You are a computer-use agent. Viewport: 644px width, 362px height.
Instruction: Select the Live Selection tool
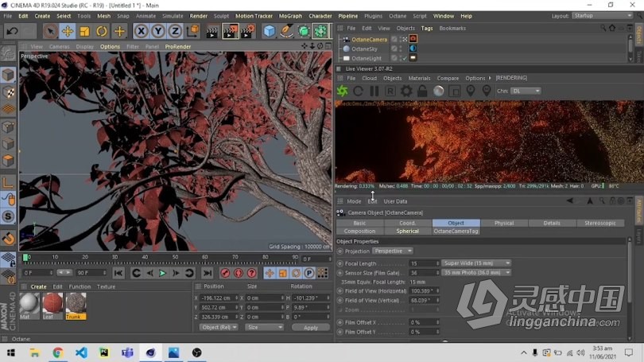pos(50,31)
